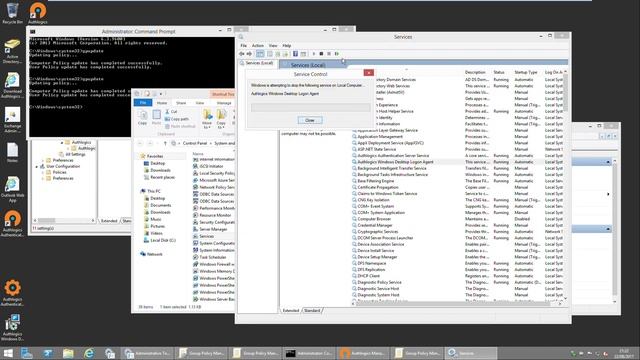
Task: Collapse This PC in Explorer navigation pane
Action: point(138,191)
